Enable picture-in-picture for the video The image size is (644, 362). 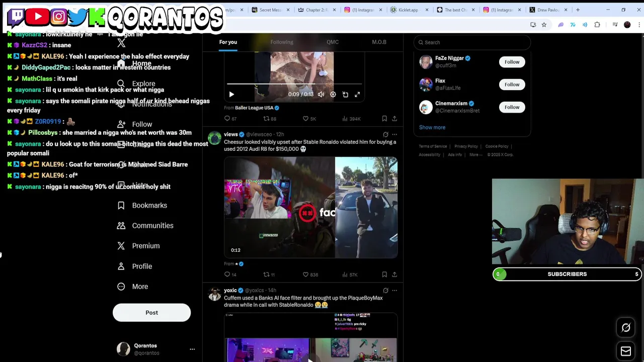[x=345, y=95]
